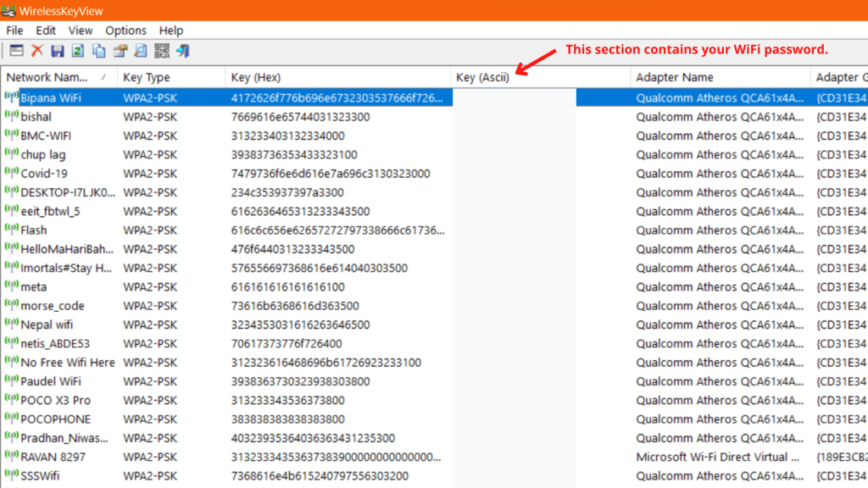The image size is (868, 488).
Task: Click the wireless icon beside Flash
Action: coord(11,230)
